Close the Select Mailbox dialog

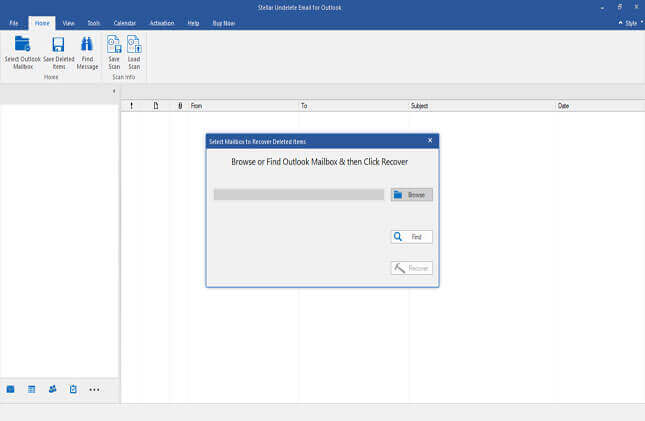click(430, 141)
